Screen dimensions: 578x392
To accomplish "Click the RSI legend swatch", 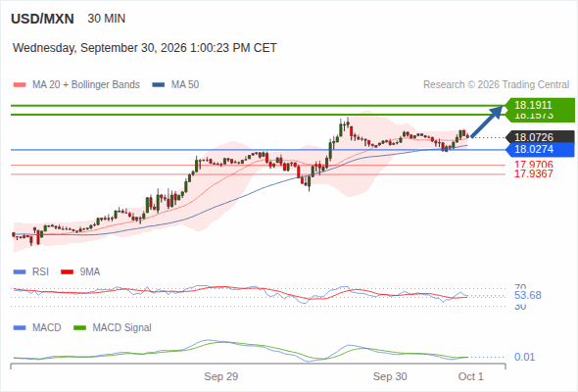I will click(20, 272).
